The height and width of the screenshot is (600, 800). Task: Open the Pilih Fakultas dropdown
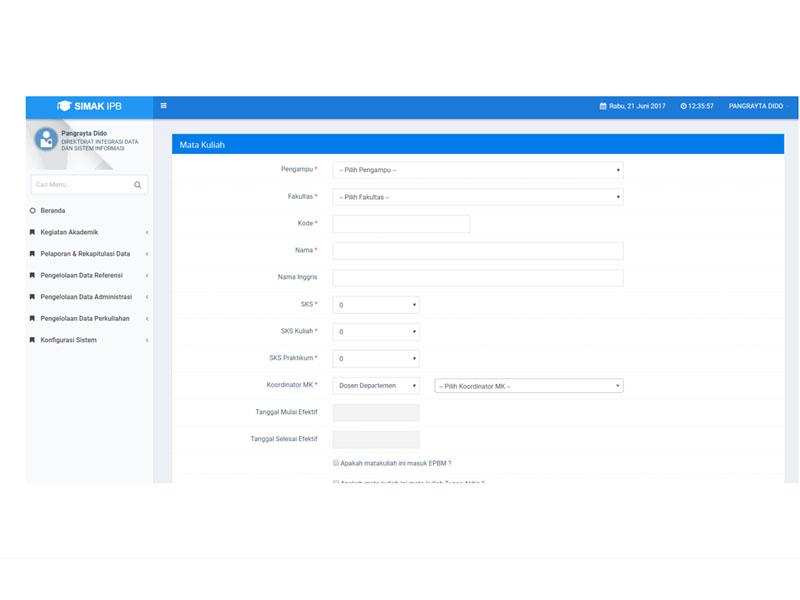coord(477,197)
